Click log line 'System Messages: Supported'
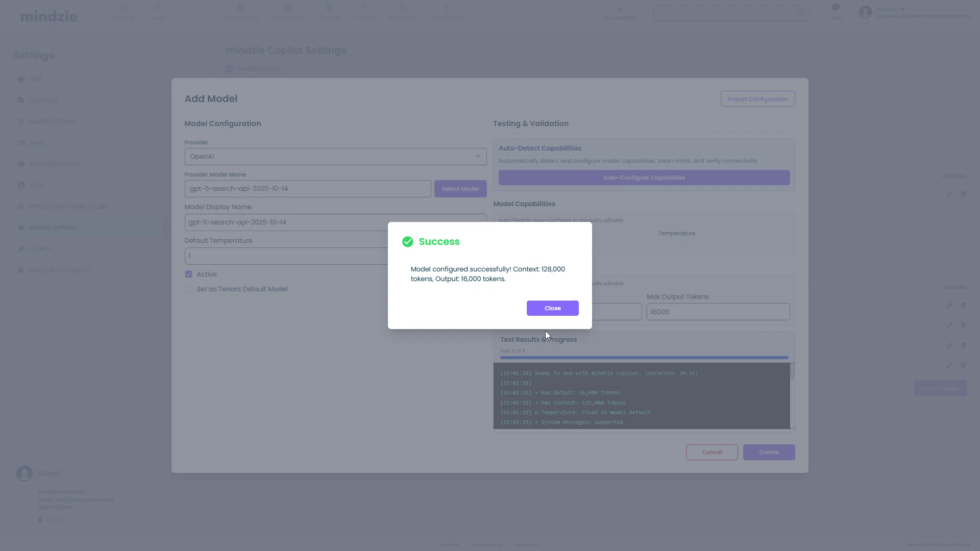Image resolution: width=980 pixels, height=551 pixels. click(561, 422)
